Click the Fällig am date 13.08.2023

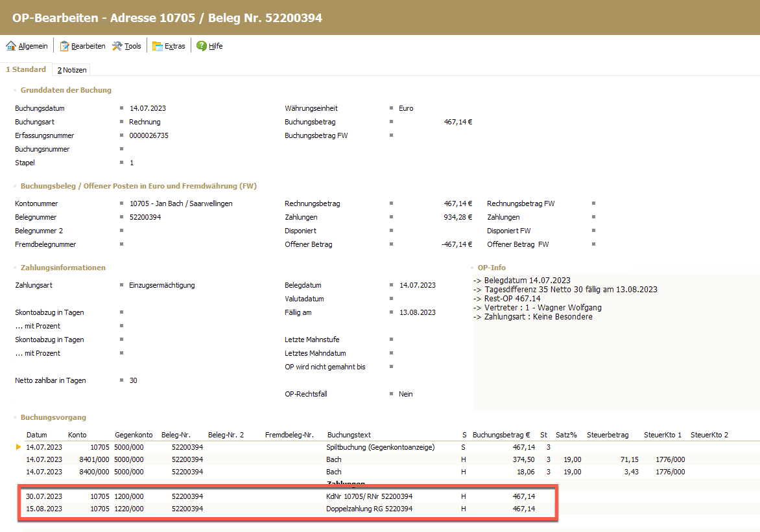point(417,312)
